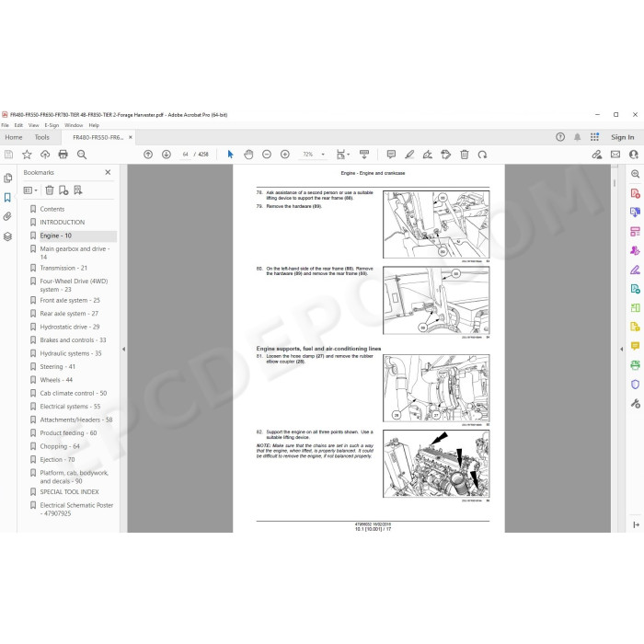The image size is (644, 644).
Task: Open the SPECIAL TOOL INDEX bookmark
Action: (x=69, y=492)
